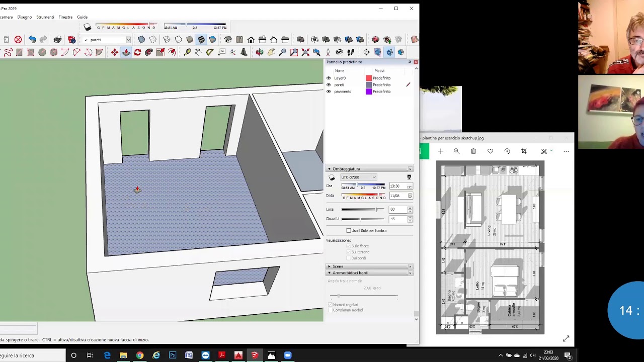The height and width of the screenshot is (362, 644).
Task: Toggle shadows icon in top toolbar
Action: click(88, 27)
